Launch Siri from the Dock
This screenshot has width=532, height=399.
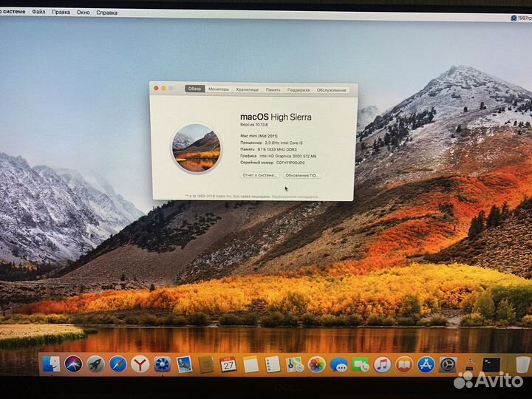click(73, 364)
